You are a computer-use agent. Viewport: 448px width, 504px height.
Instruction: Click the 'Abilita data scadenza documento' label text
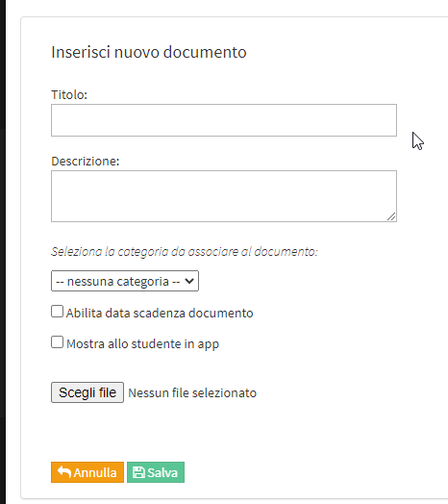tap(160, 313)
